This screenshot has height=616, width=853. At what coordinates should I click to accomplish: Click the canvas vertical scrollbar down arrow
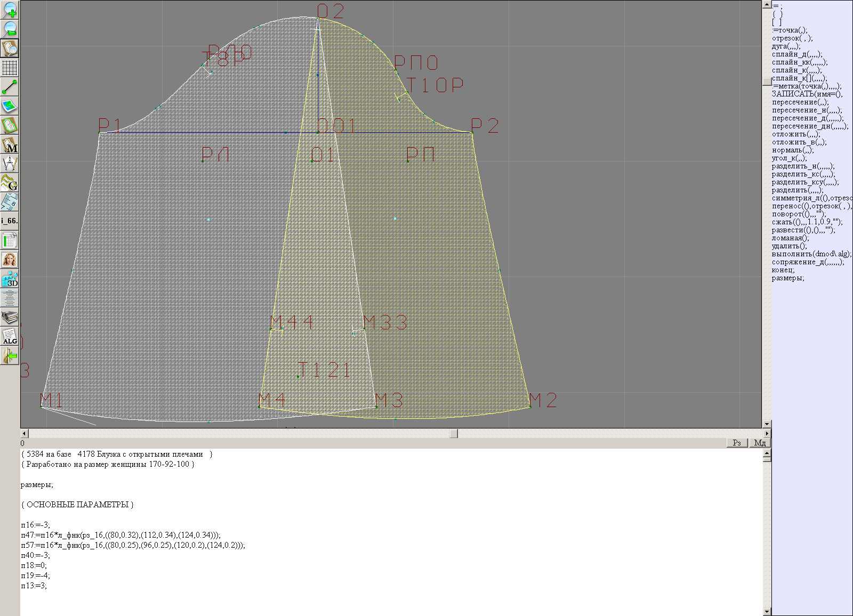tap(767, 424)
